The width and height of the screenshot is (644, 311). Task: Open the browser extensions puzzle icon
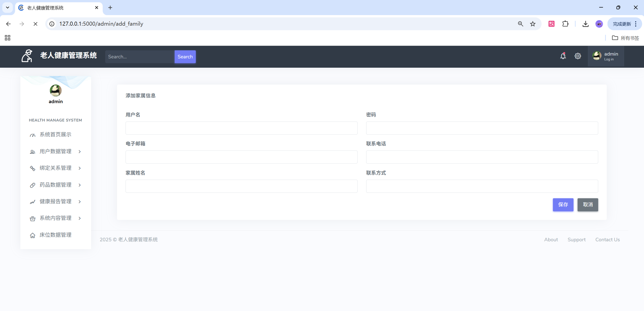(x=565, y=24)
